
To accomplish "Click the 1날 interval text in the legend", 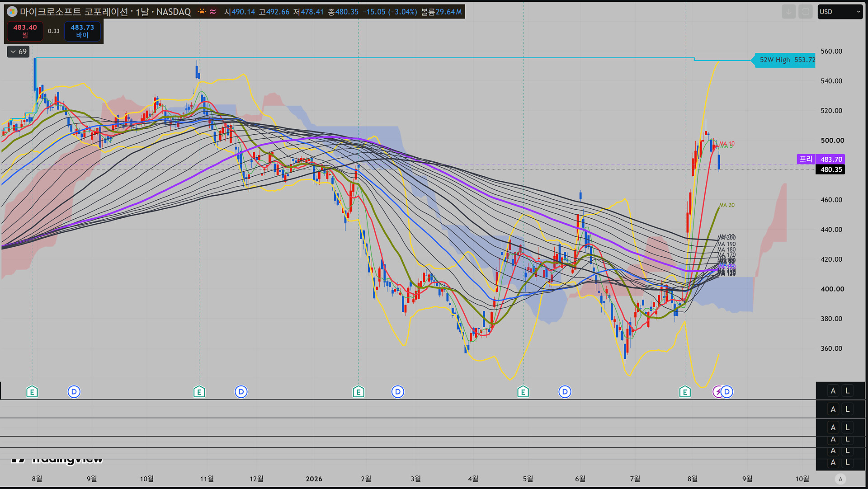I will 142,12.
